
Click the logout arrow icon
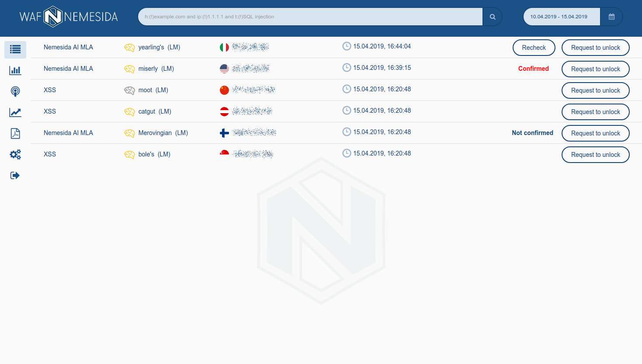pos(15,175)
